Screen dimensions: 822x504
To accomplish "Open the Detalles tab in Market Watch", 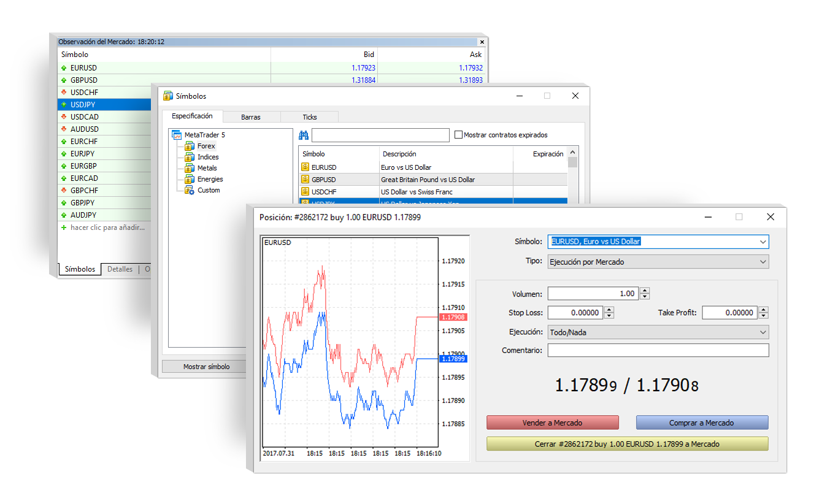I will click(120, 269).
